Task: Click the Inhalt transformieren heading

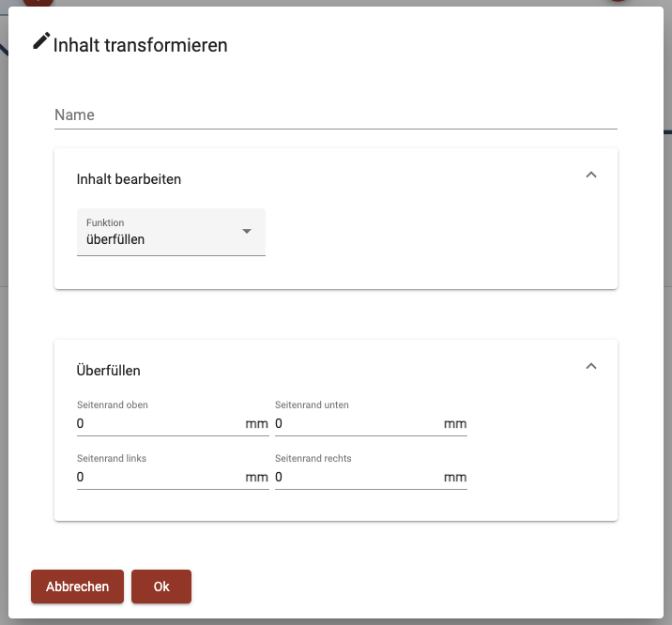Action: [140, 45]
